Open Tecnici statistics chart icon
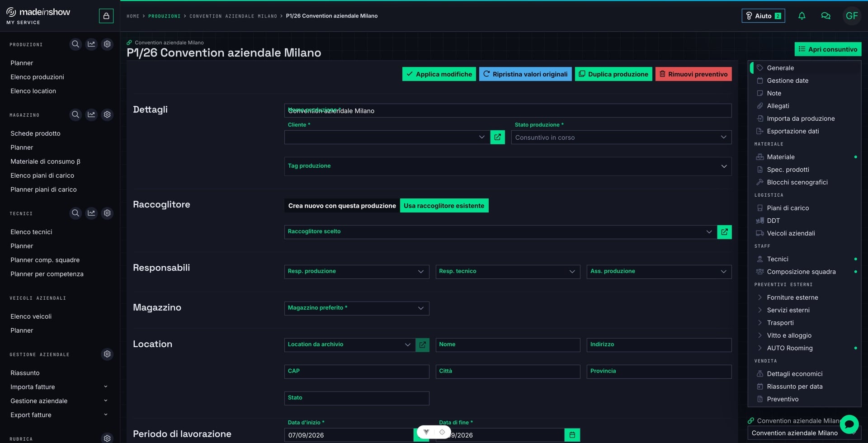868x443 pixels. click(91, 213)
